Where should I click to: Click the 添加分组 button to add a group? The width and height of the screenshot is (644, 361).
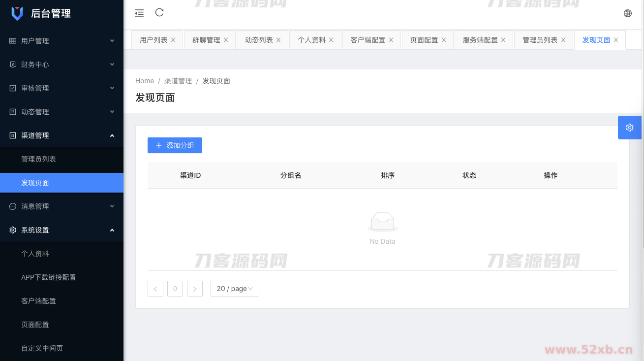click(x=175, y=145)
